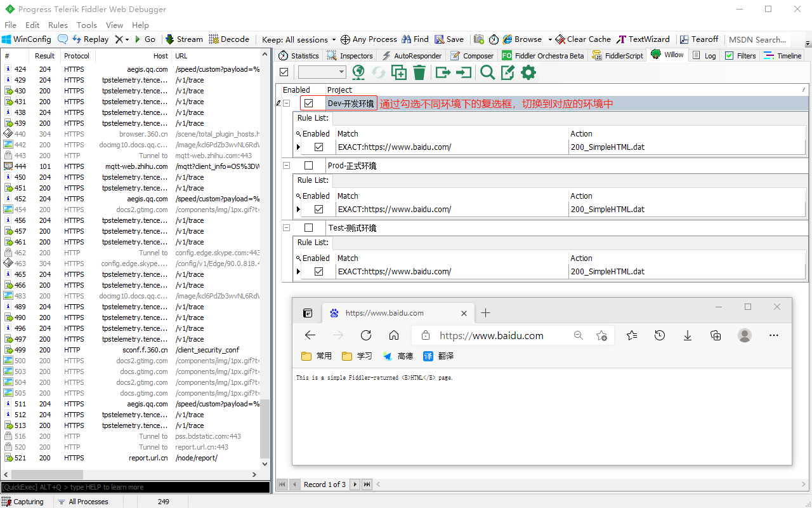The width and height of the screenshot is (812, 508).
Task: Click Willow edit pencil icon
Action: pos(507,72)
